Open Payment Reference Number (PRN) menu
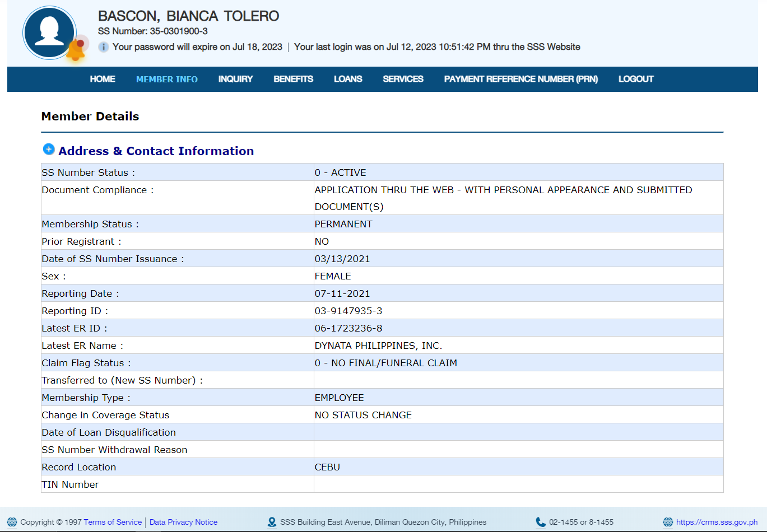This screenshot has height=532, width=767. [520, 79]
